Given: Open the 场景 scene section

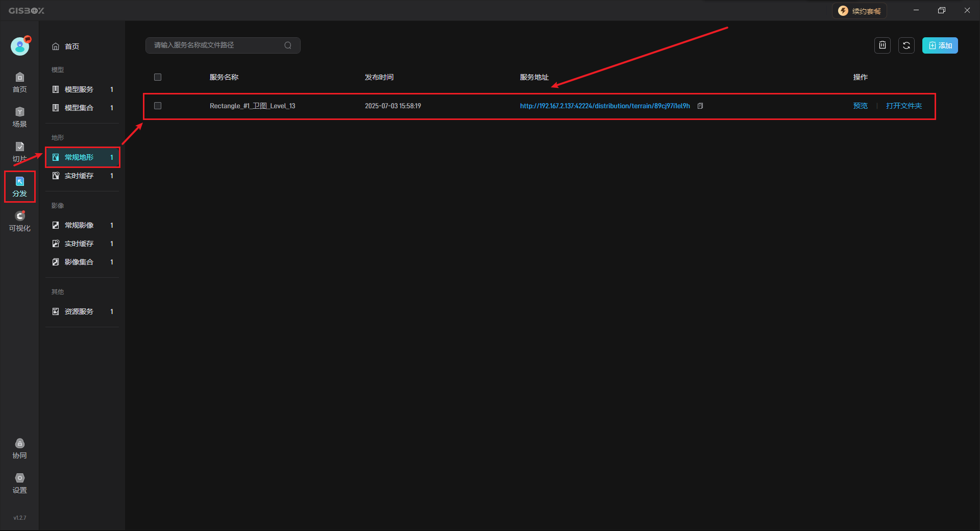Looking at the screenshot, I should pyautogui.click(x=20, y=117).
